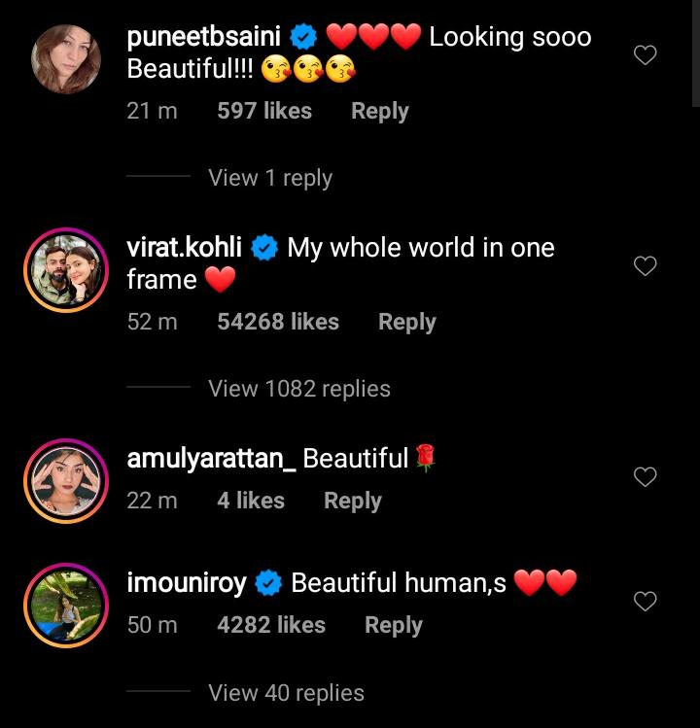Screen dimensions: 700x728
Task: Like imouniroy's comment with heart icon
Action: 645,603
